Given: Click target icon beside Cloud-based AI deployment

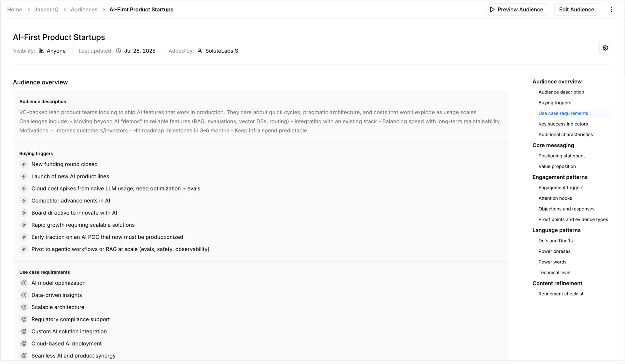Looking at the screenshot, I should (x=24, y=343).
